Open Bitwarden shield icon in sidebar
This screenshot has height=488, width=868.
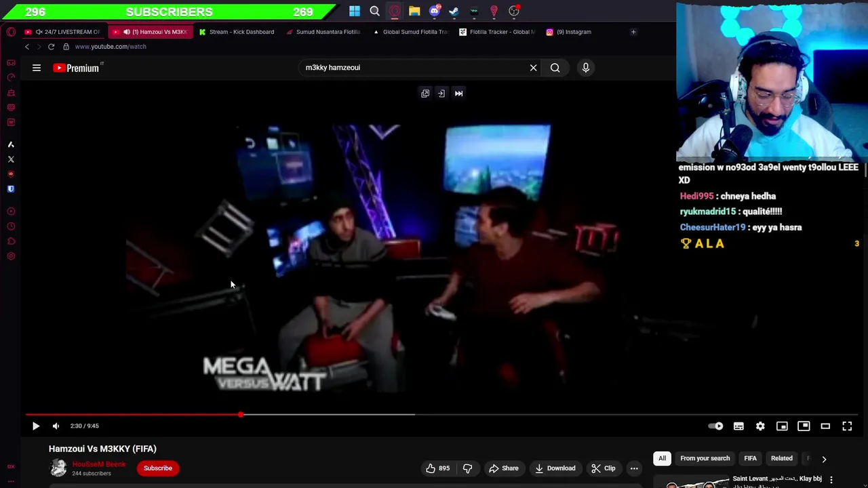click(x=11, y=189)
